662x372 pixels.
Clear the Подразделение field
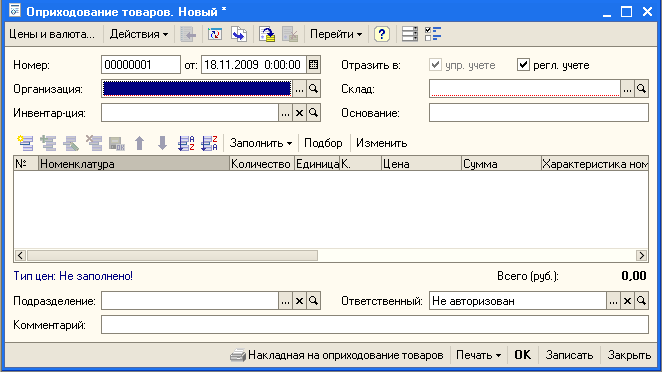(x=299, y=301)
